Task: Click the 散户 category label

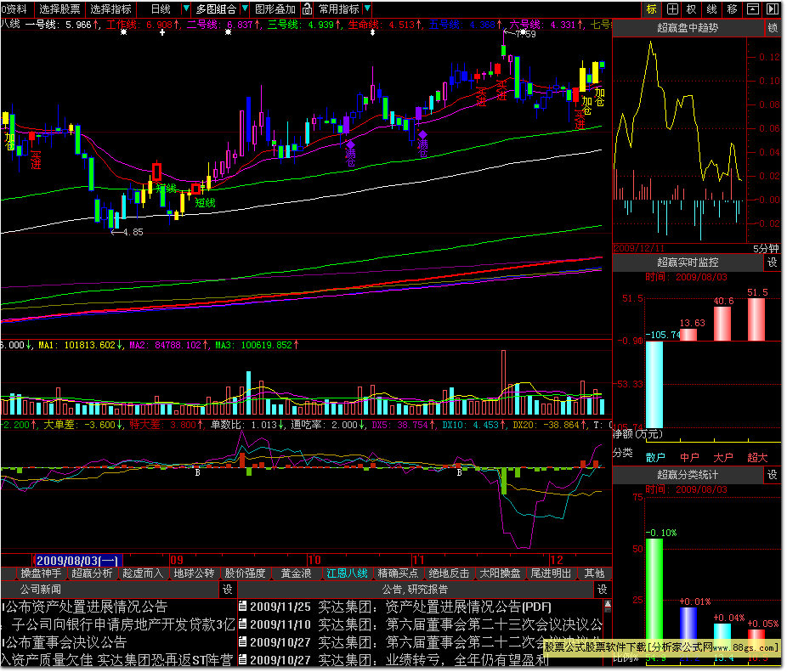Action: click(x=655, y=457)
